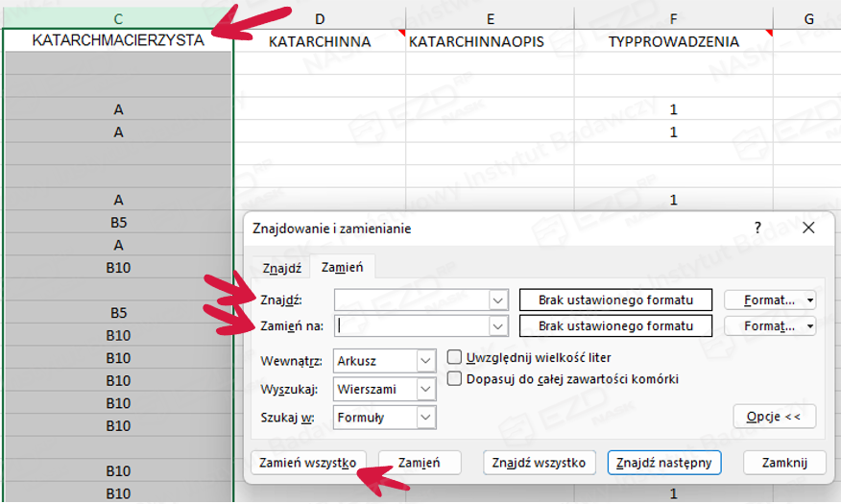Enable Uwzględnij wielkość liter checkbox
The height and width of the screenshot is (504, 841).
tap(455, 357)
